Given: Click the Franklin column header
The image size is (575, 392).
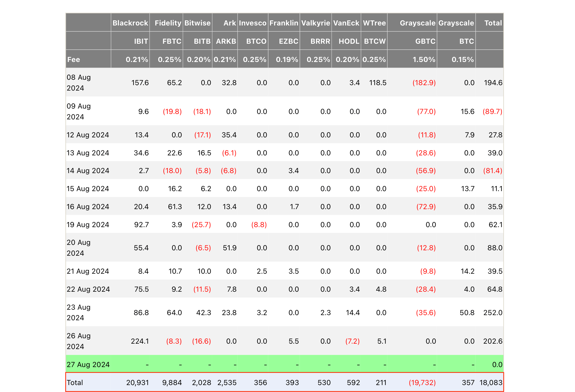Looking at the screenshot, I should [284, 23].
